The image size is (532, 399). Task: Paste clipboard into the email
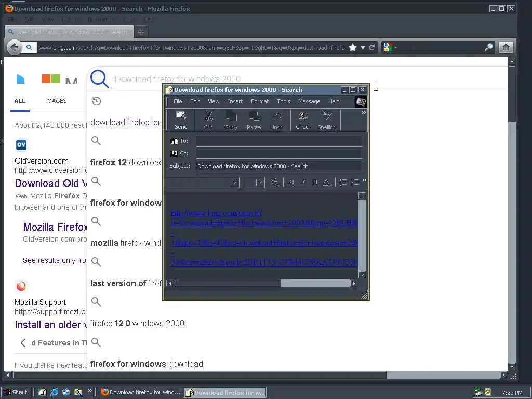pos(254,120)
